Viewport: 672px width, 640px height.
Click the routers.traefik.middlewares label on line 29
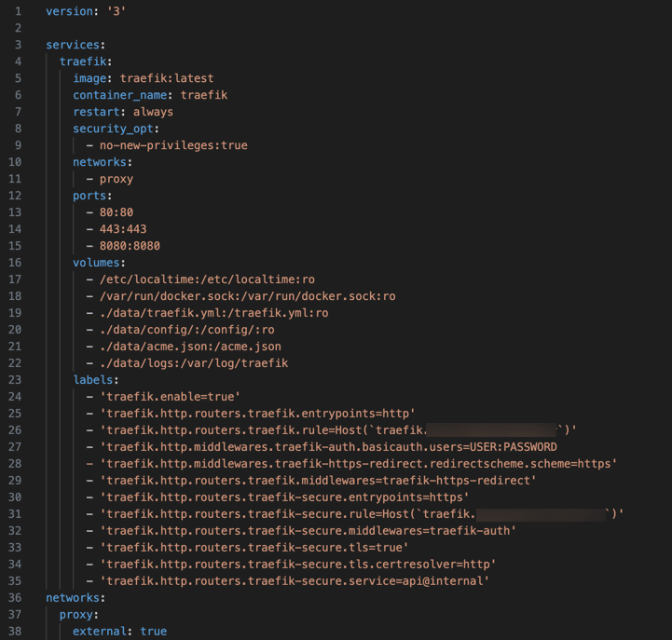(x=318, y=480)
